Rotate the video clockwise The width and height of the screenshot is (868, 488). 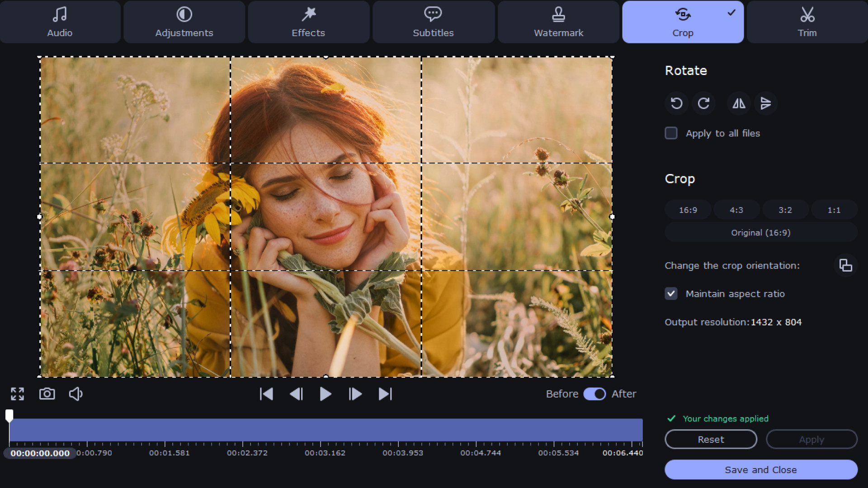click(704, 103)
